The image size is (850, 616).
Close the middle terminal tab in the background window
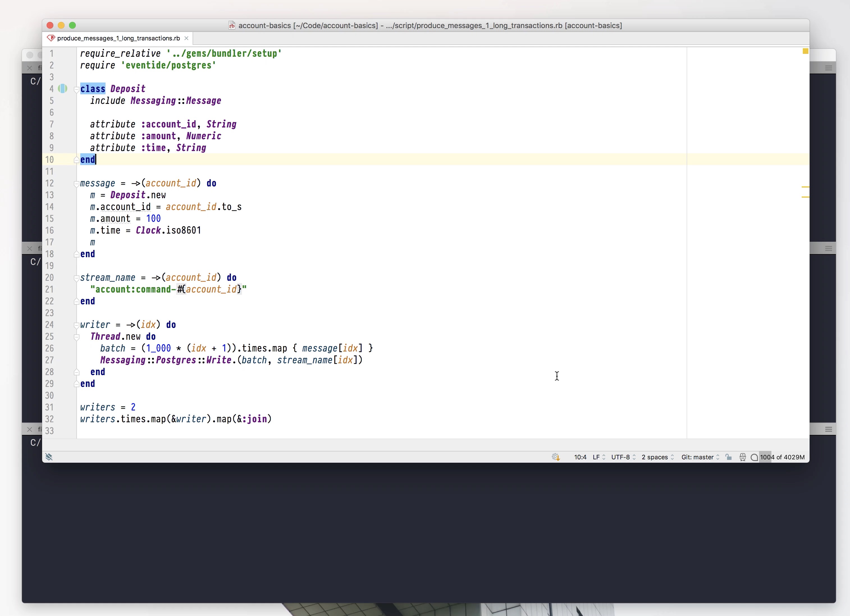pos(29,248)
